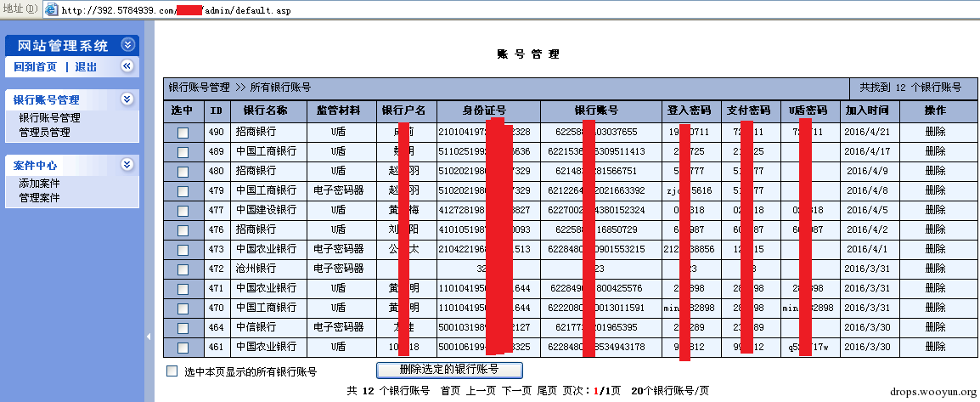Check the box for row ID 470
The image size is (980, 402).
coord(183,309)
